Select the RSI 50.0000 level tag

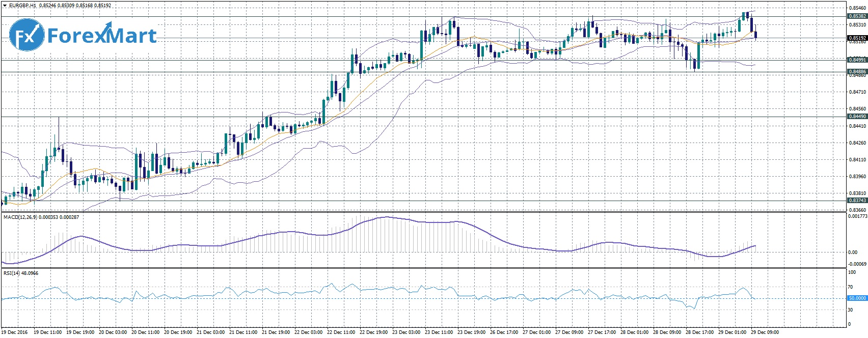857,298
